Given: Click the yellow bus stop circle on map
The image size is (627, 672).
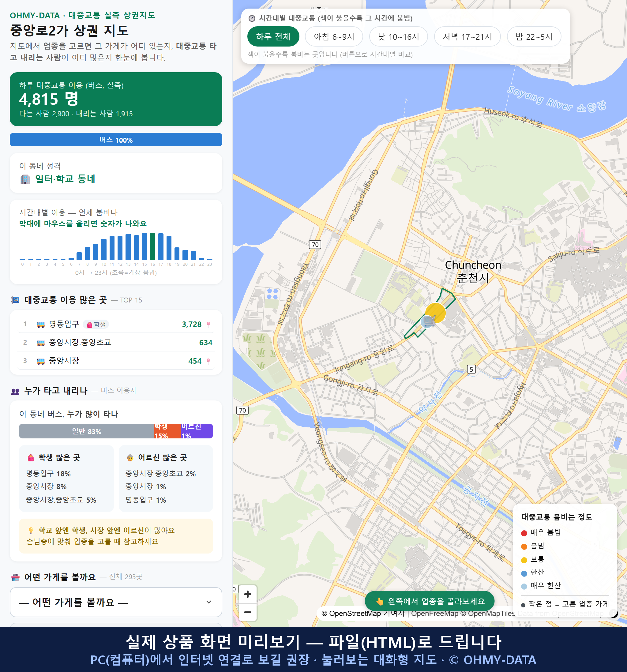Looking at the screenshot, I should click(435, 313).
